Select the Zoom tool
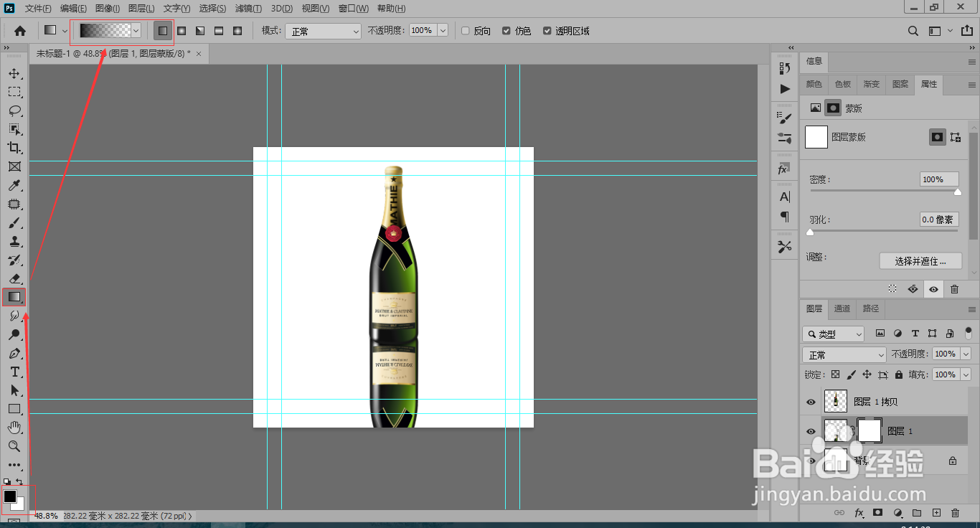 14,446
